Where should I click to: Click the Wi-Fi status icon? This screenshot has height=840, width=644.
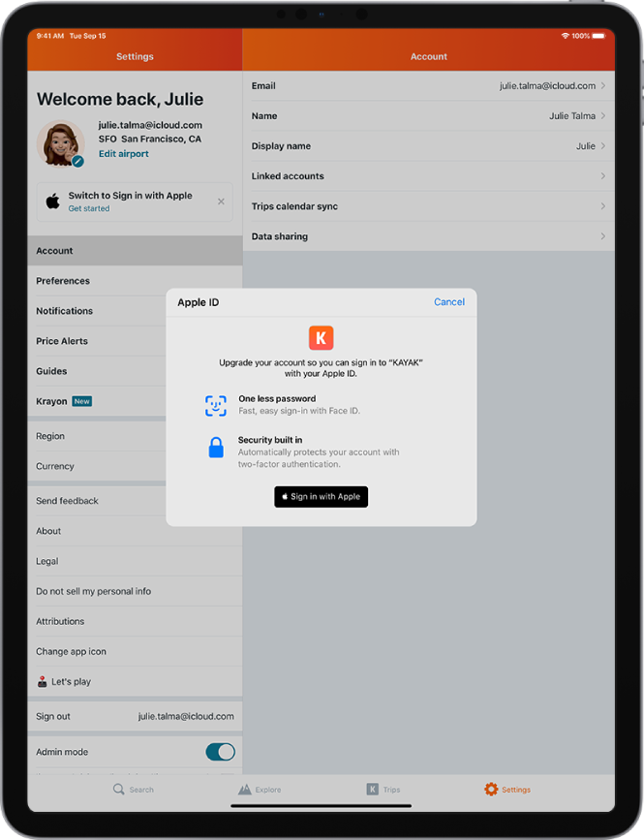click(565, 36)
